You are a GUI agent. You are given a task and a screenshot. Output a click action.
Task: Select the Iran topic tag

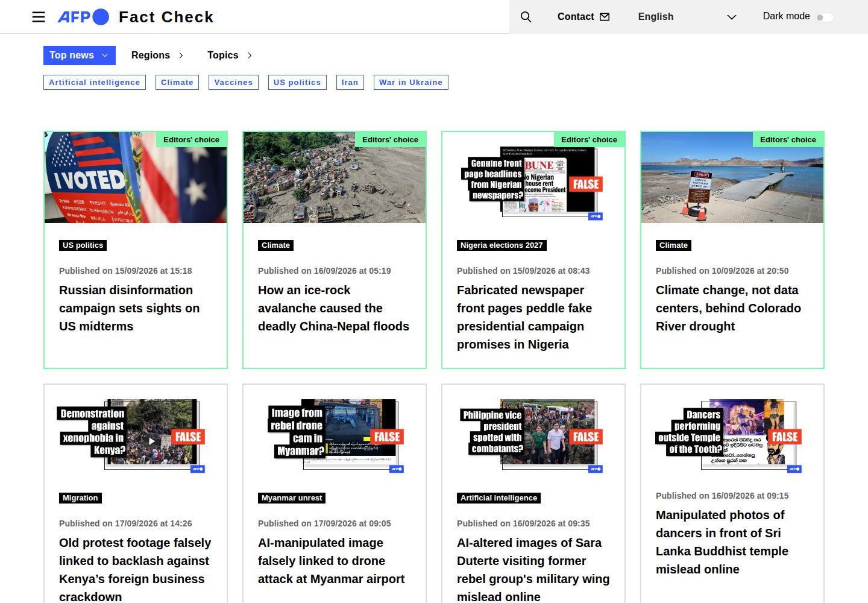pyautogui.click(x=350, y=83)
